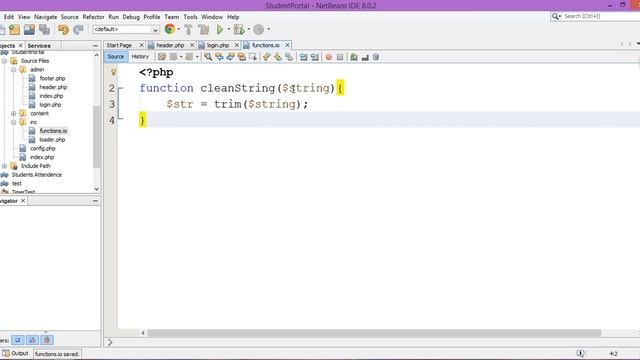Click the Redo arrow icon

78,29
